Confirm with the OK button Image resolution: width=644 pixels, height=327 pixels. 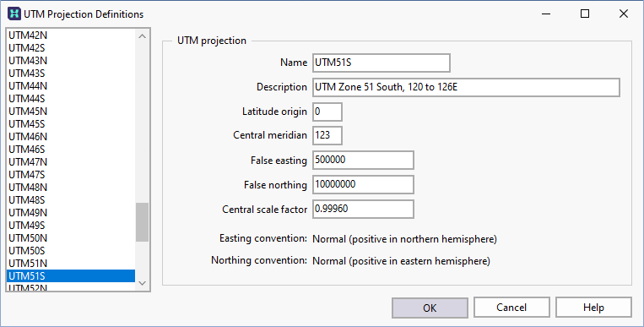[x=430, y=308]
